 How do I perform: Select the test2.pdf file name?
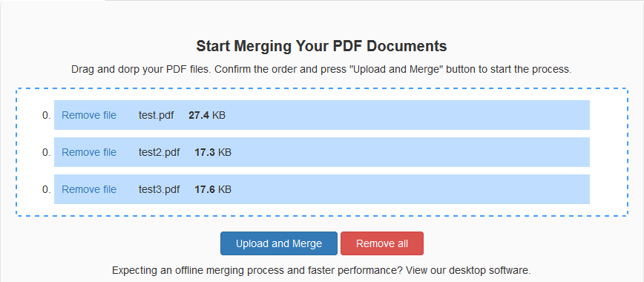click(x=159, y=152)
